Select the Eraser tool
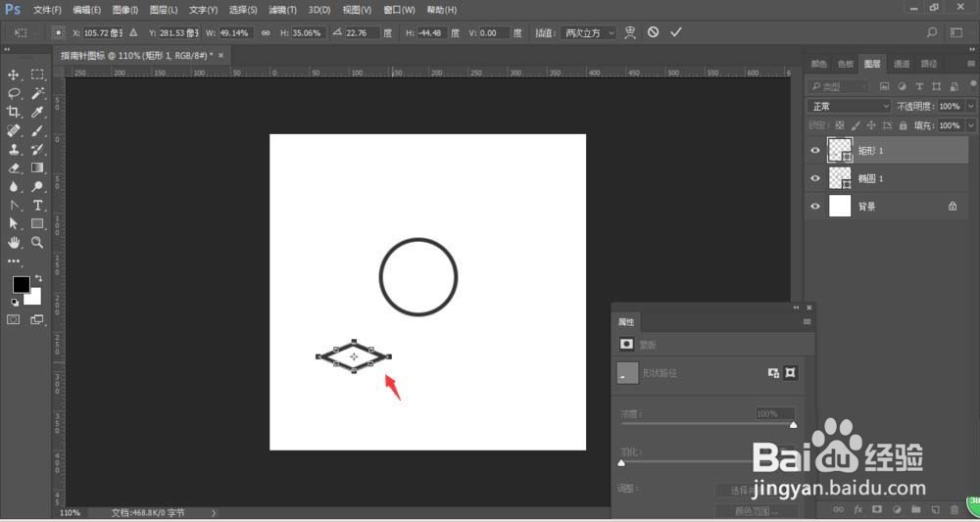The width and height of the screenshot is (980, 522). coord(13,168)
